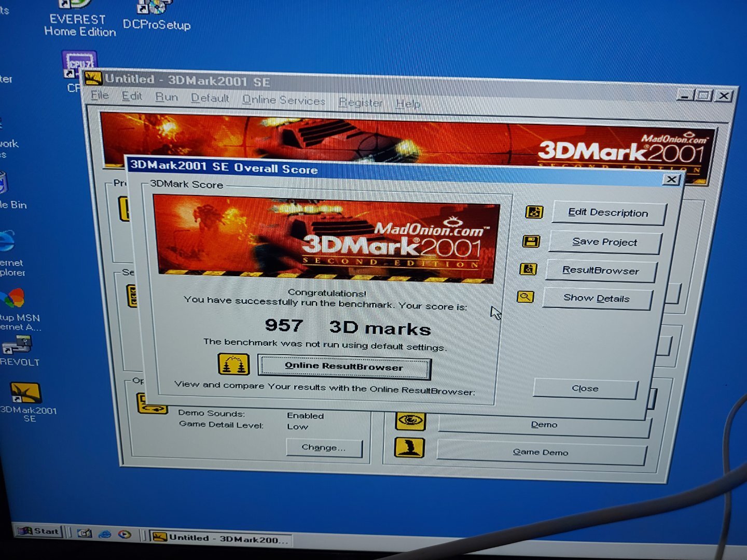Image resolution: width=747 pixels, height=560 pixels.
Task: Open the DCProSetup desktop icon
Action: click(x=156, y=16)
